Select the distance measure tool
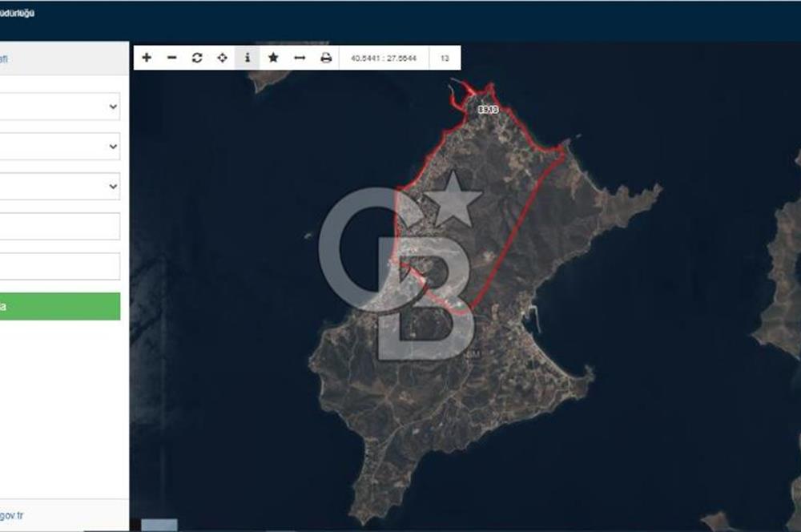Viewport: 801px width, 532px height. (x=300, y=58)
